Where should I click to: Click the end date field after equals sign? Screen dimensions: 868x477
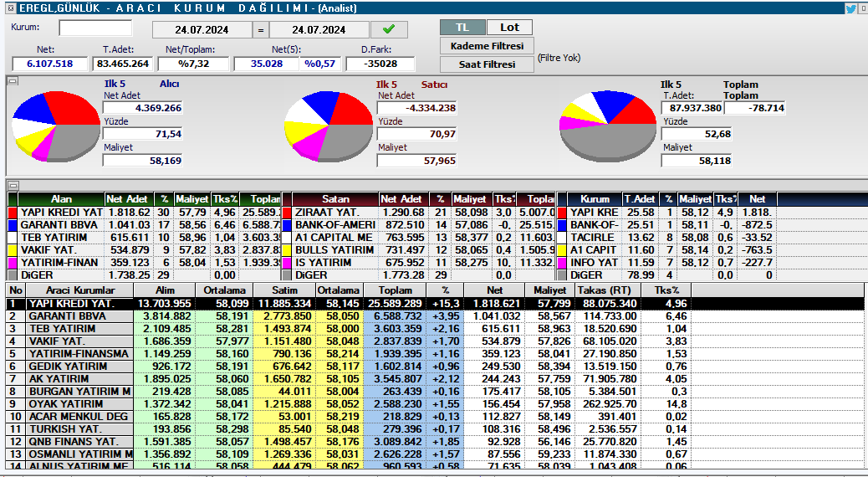tap(319, 29)
